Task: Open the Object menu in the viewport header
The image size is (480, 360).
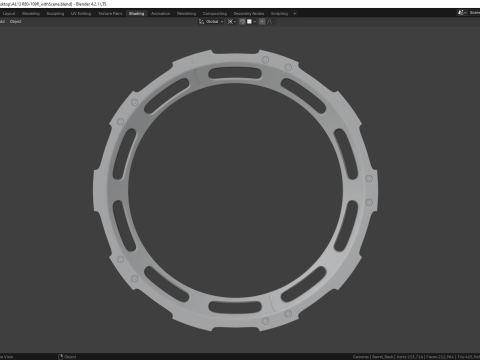Action: (15, 22)
